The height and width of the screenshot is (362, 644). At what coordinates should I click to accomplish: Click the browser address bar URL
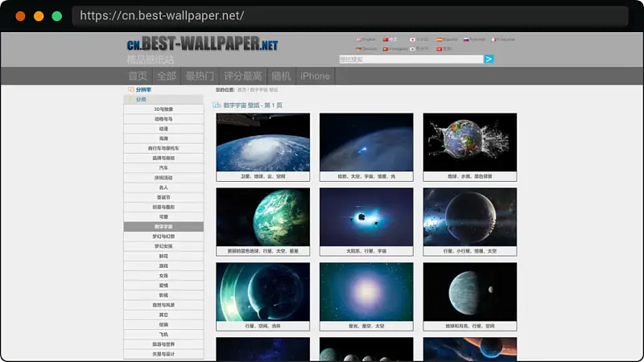coord(162,15)
